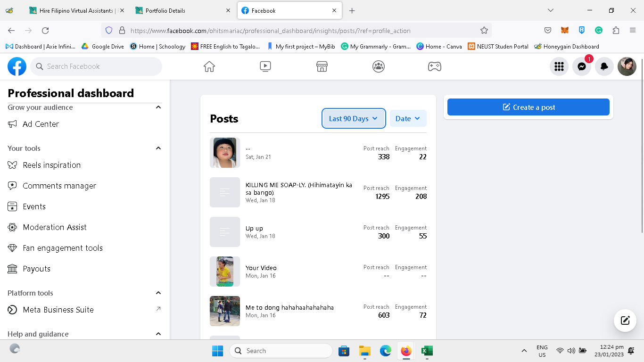Open the Honeygain Dashboard bookmark
This screenshot has height=362, width=644.
coord(567,46)
